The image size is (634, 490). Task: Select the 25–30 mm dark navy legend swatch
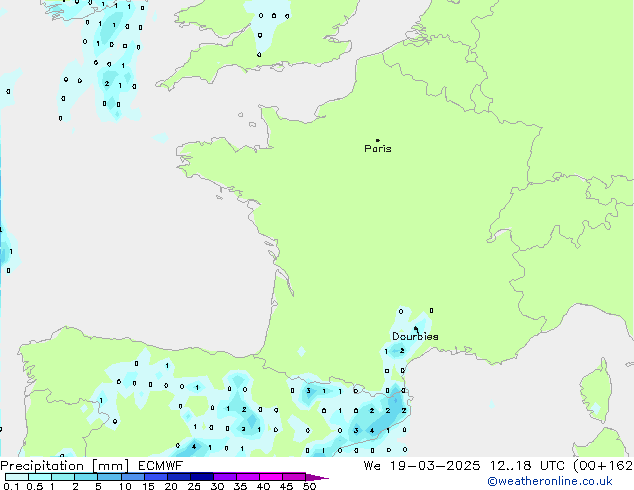tap(202, 477)
